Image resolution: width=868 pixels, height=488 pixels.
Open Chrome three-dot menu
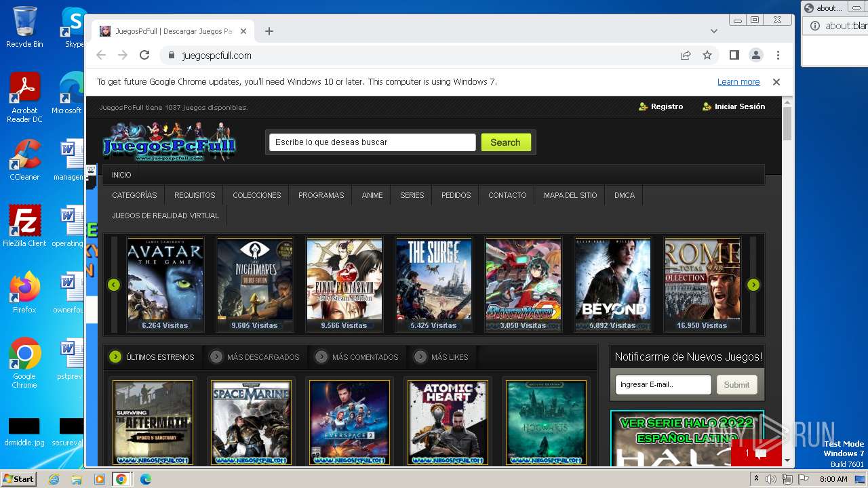(x=778, y=55)
